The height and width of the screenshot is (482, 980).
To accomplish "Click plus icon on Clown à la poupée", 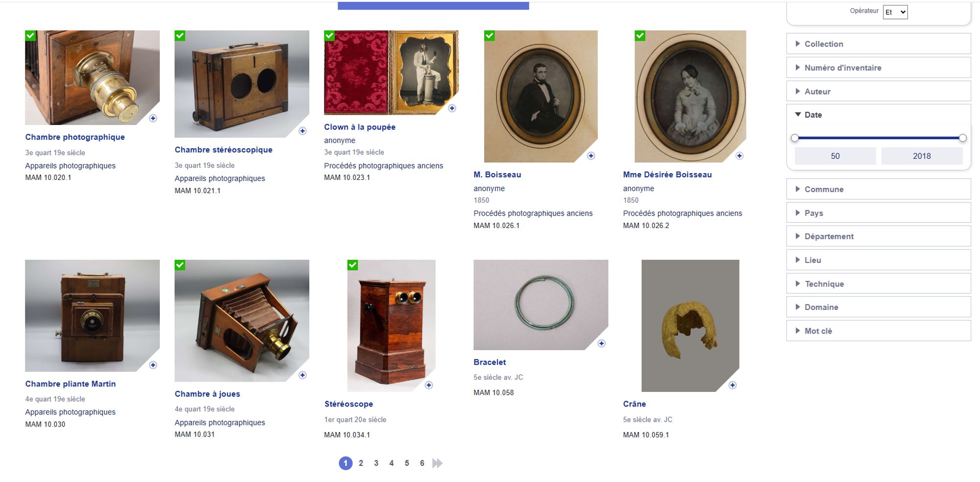I will (452, 108).
